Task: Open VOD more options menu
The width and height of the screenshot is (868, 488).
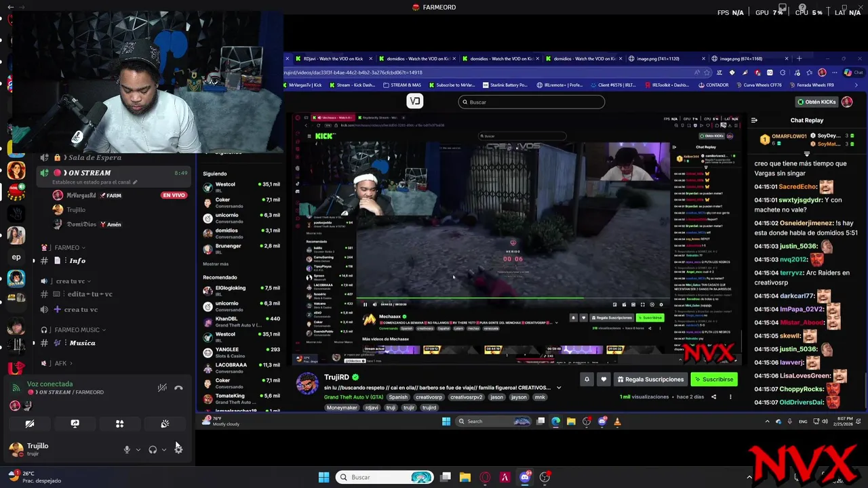Action: point(730,396)
